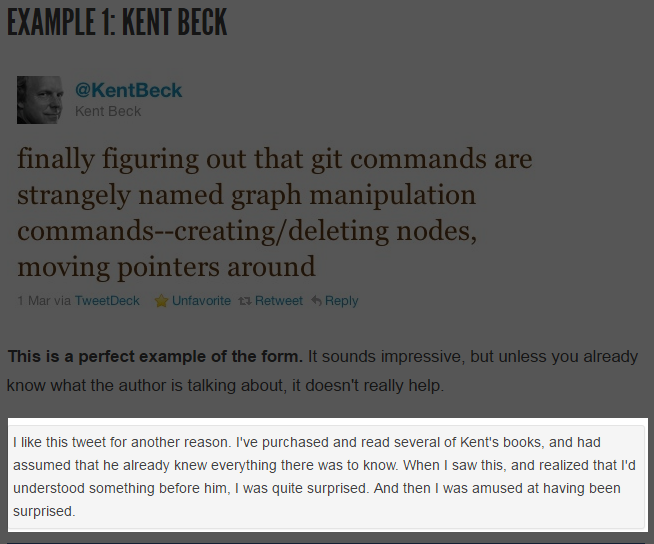Click the tweet line 'moving pointers around'
This screenshot has height=544, width=654.
click(166, 267)
